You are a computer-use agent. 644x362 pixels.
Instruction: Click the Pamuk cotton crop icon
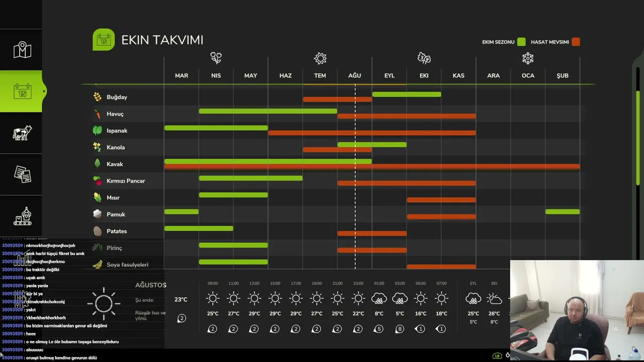click(97, 214)
